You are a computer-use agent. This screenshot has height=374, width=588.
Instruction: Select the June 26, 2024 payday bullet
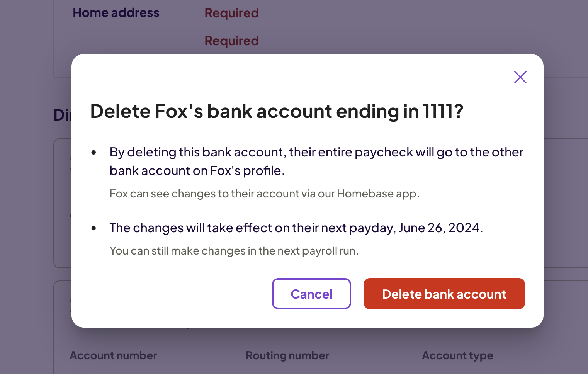click(x=296, y=228)
